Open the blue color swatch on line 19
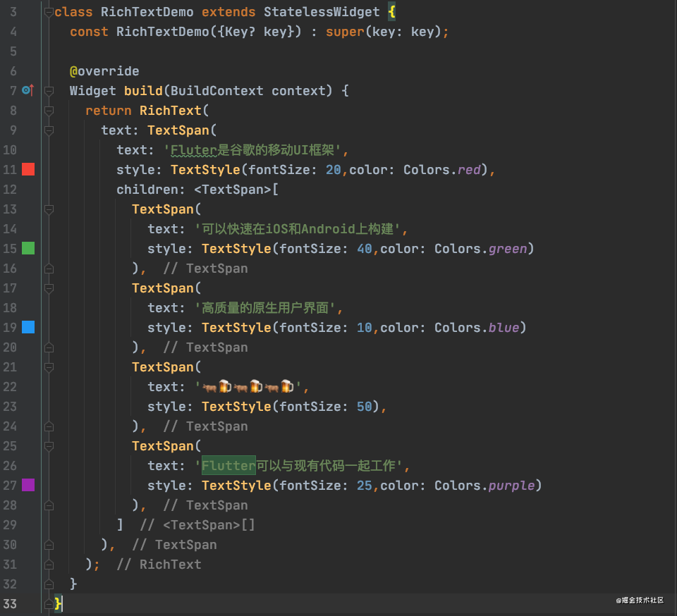 [x=28, y=327]
